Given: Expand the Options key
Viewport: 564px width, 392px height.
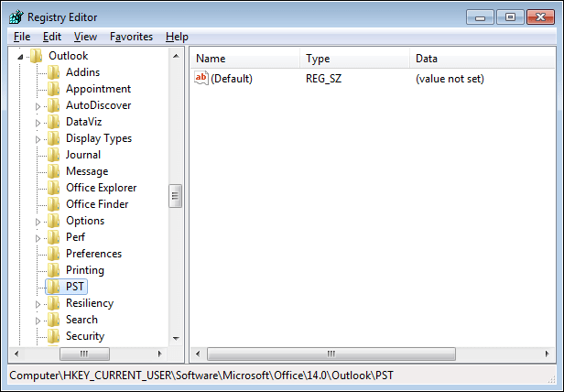Looking at the screenshot, I should (38, 222).
